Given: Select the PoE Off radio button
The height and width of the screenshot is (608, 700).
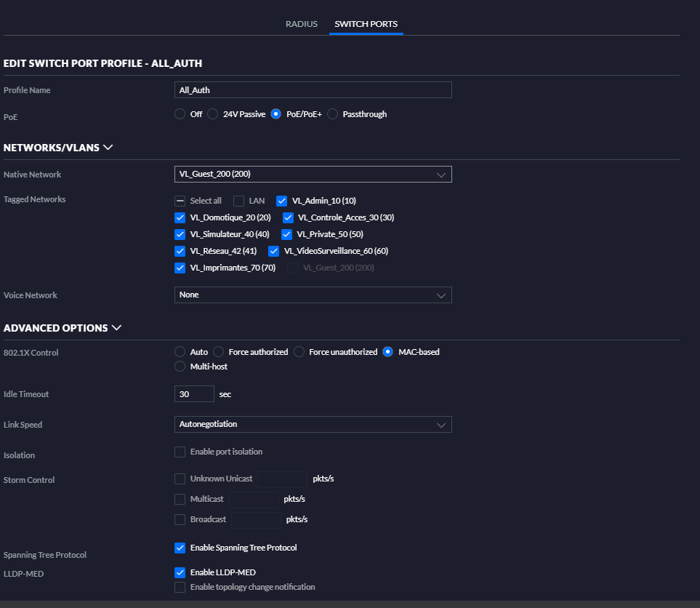Looking at the screenshot, I should pos(180,114).
